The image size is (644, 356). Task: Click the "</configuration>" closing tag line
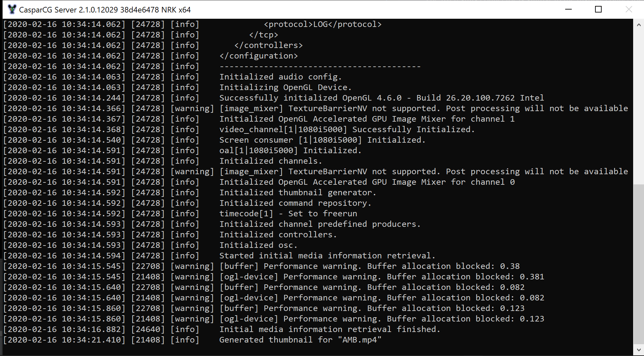[x=258, y=56]
